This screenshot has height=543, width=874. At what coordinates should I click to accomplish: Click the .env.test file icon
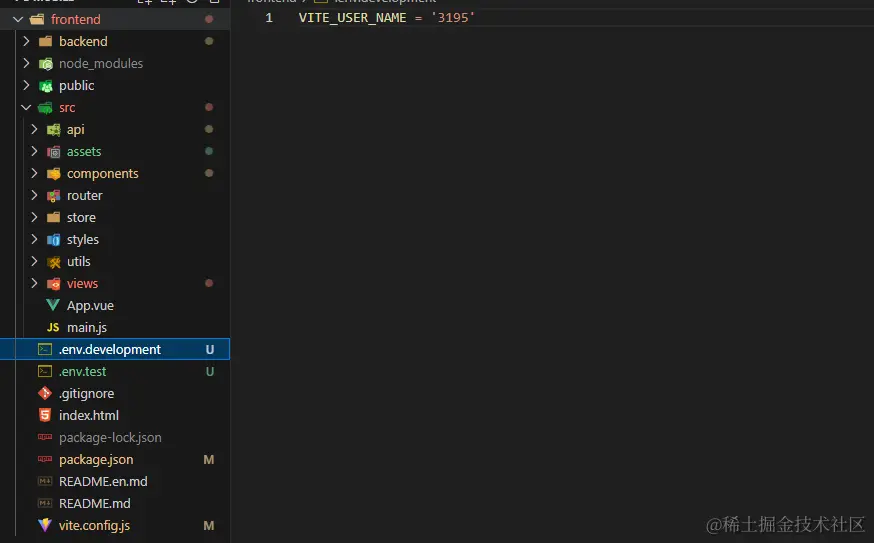[45, 371]
